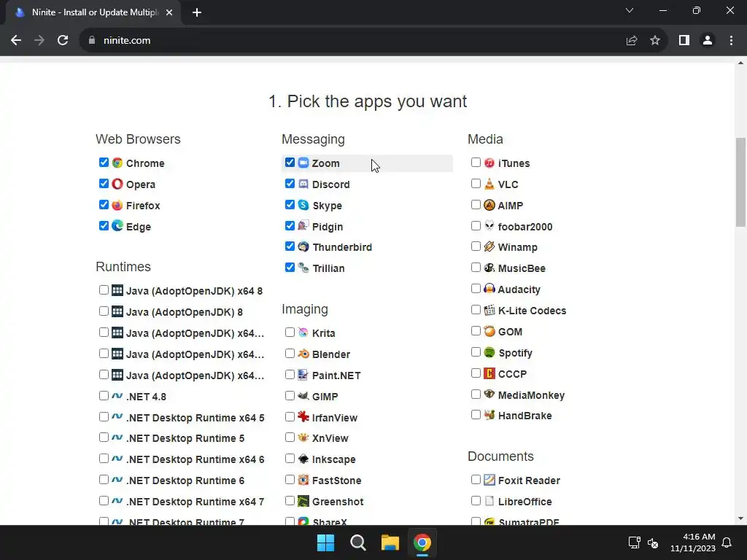Click the Foxit Reader icon
The height and width of the screenshot is (560, 747).
(x=489, y=480)
